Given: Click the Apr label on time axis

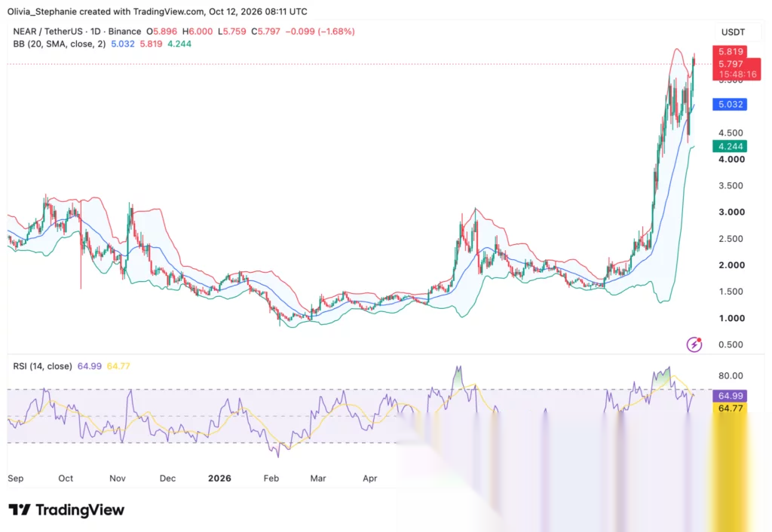Looking at the screenshot, I should [x=369, y=478].
